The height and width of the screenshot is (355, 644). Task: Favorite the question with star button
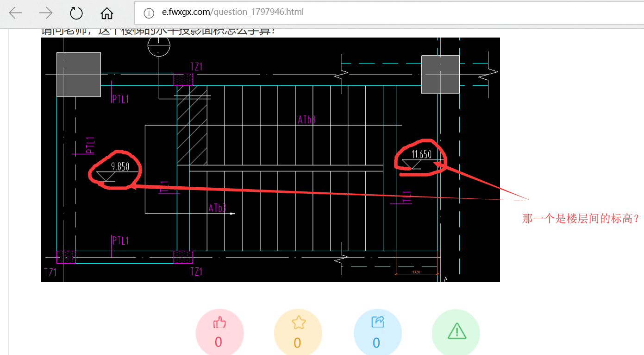(298, 332)
